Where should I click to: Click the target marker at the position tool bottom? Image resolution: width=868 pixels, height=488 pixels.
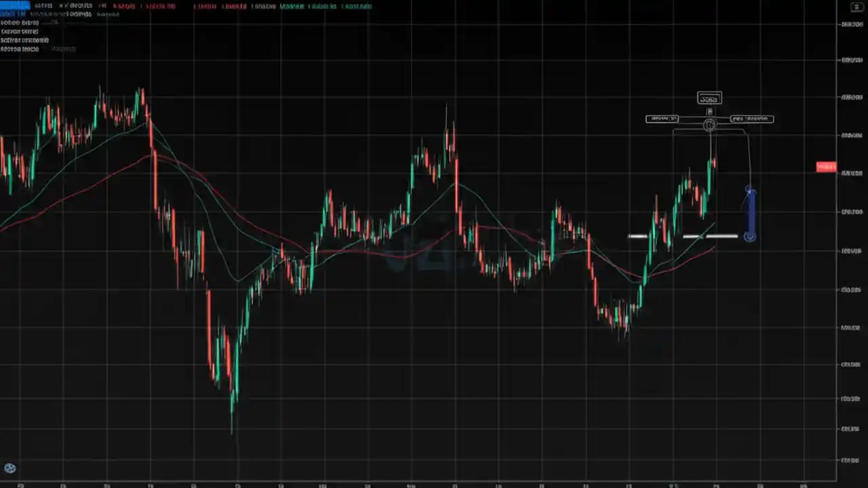[749, 237]
